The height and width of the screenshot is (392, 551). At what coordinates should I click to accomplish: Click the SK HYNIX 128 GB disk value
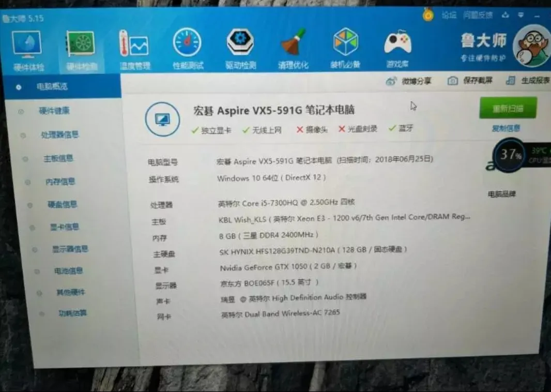point(313,251)
